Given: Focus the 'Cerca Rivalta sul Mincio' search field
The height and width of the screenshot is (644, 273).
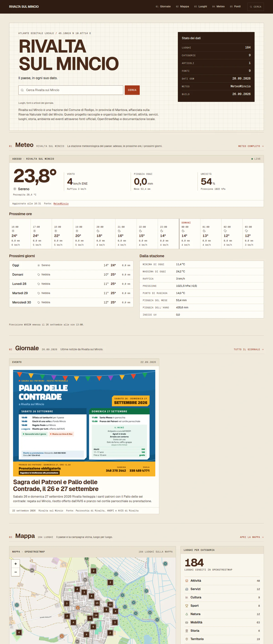Looking at the screenshot, I should [x=71, y=90].
